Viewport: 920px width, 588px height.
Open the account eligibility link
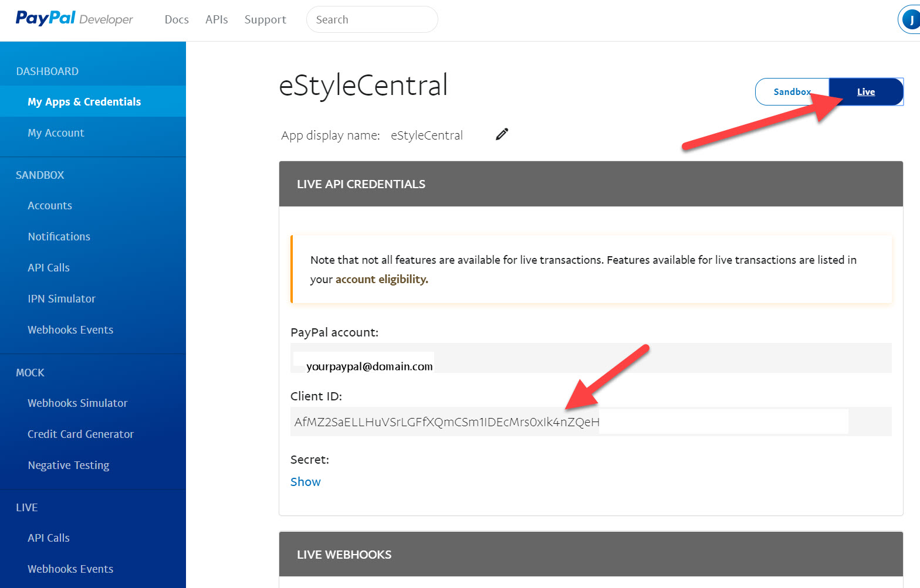tap(381, 279)
